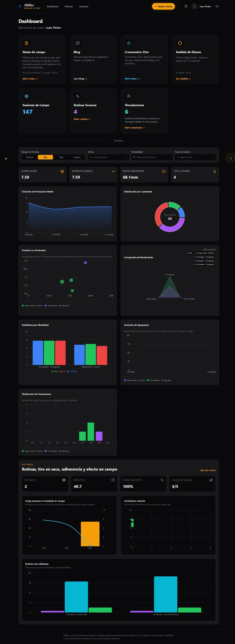Image resolution: width=235 pixels, height=644 pixels.
Task: Click the Blog open-book icon
Action: [x=78, y=43]
